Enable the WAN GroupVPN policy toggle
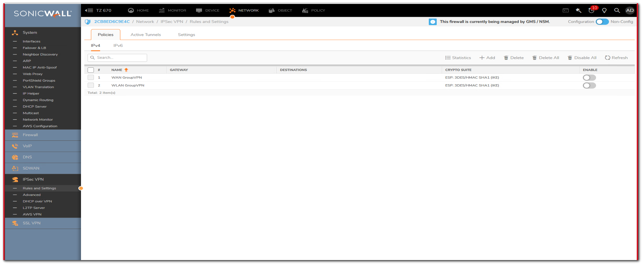The image size is (644, 266). click(589, 78)
